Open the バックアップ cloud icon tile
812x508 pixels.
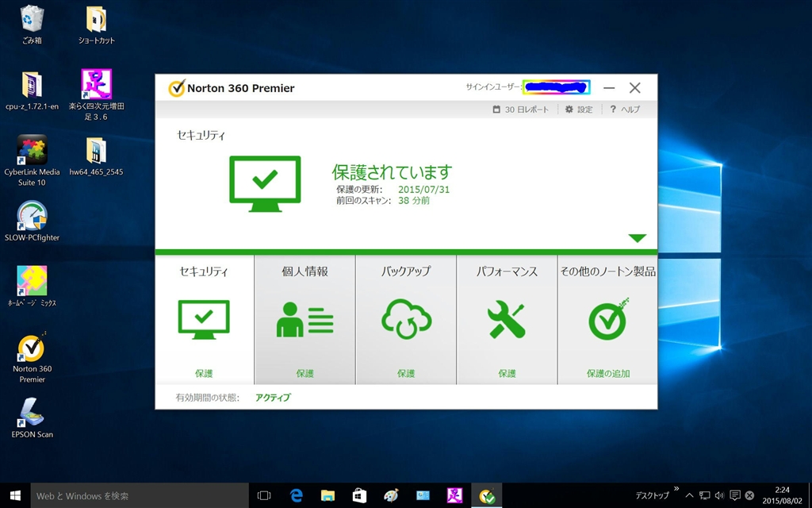407,319
